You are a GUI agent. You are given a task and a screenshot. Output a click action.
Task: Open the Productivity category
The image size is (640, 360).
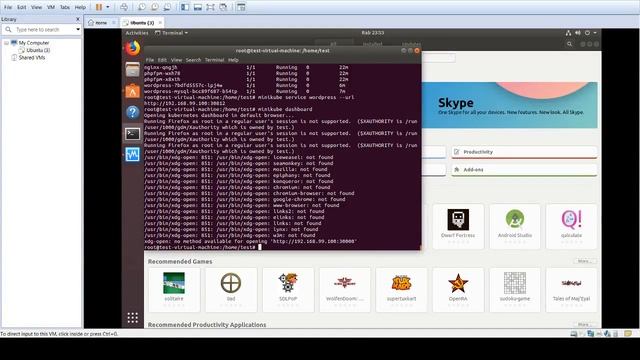524,152
